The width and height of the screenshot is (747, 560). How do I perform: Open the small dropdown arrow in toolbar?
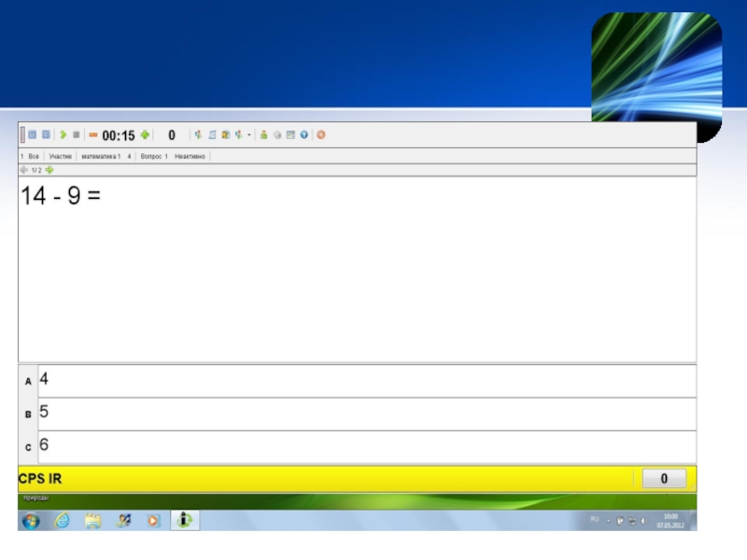pos(249,135)
